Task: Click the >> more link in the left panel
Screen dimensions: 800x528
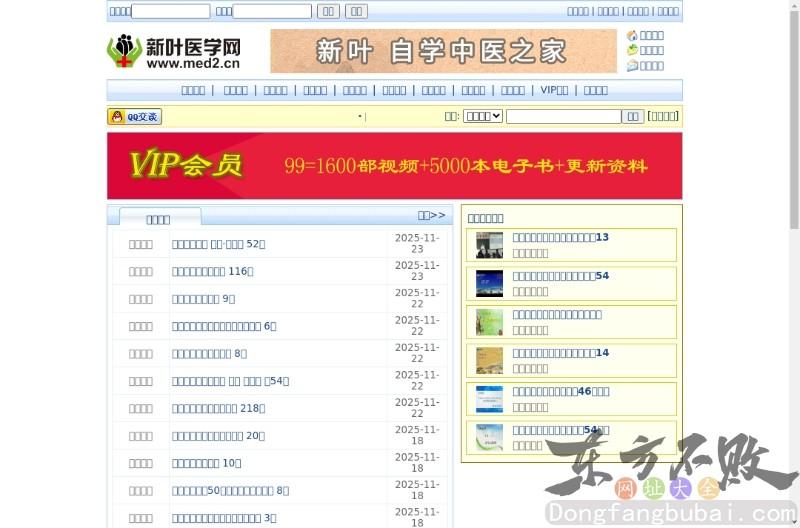Action: click(431, 215)
